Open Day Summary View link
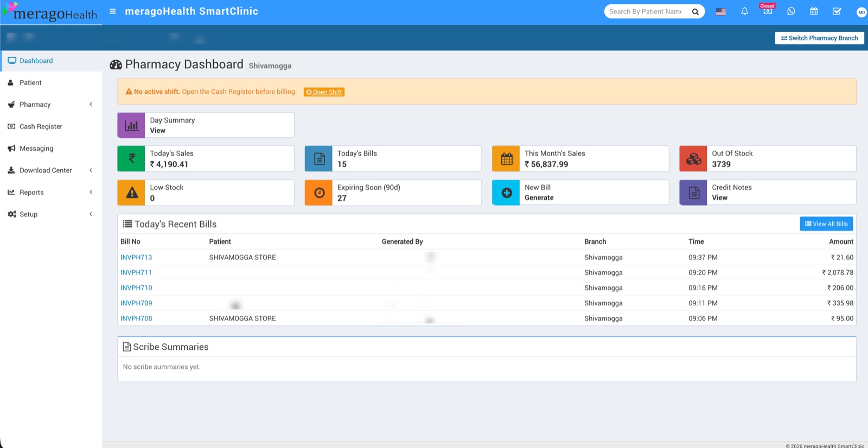The height and width of the screenshot is (448, 868). point(157,131)
